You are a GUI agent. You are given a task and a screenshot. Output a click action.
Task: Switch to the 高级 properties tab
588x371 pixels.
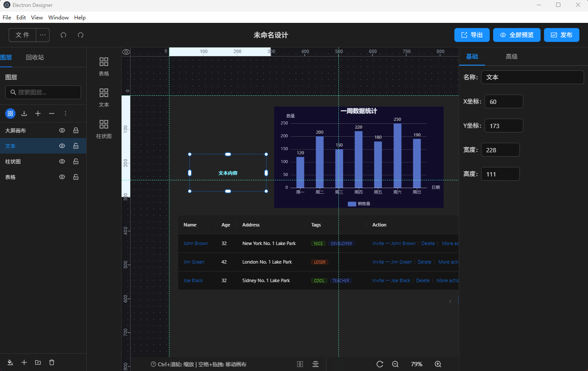point(512,57)
